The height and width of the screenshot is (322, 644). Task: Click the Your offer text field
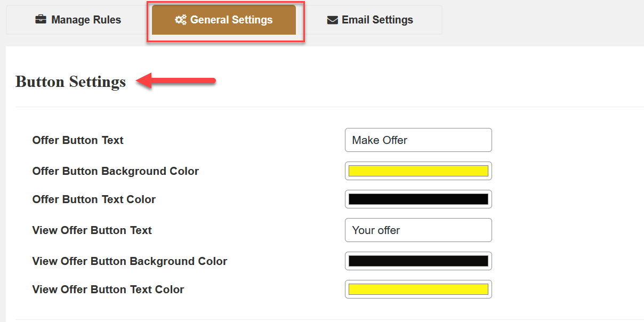point(418,230)
